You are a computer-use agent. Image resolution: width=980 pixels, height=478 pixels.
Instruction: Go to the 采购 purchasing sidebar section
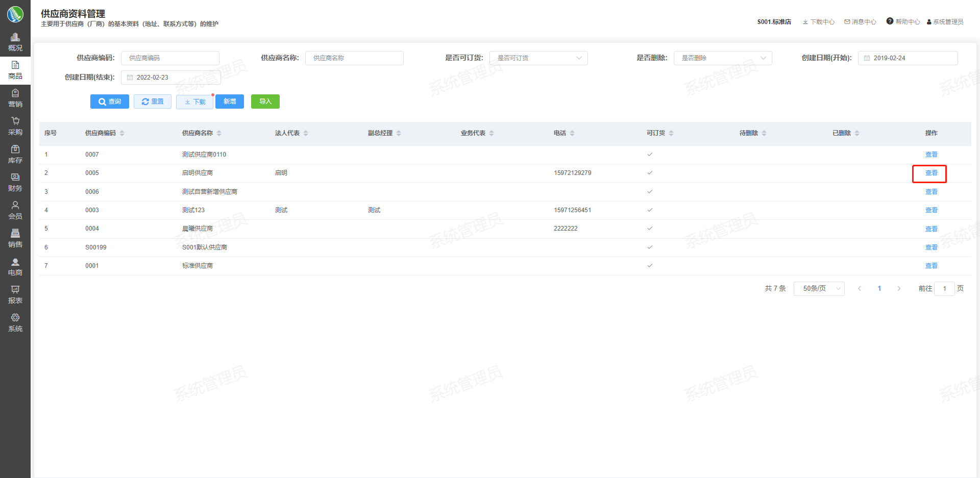[15, 127]
